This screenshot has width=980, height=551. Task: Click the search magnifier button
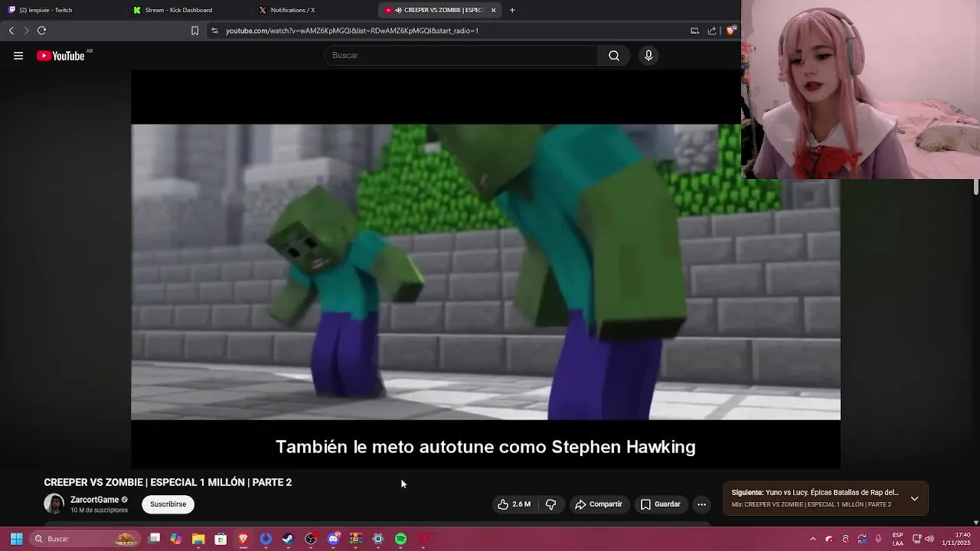pyautogui.click(x=614, y=56)
